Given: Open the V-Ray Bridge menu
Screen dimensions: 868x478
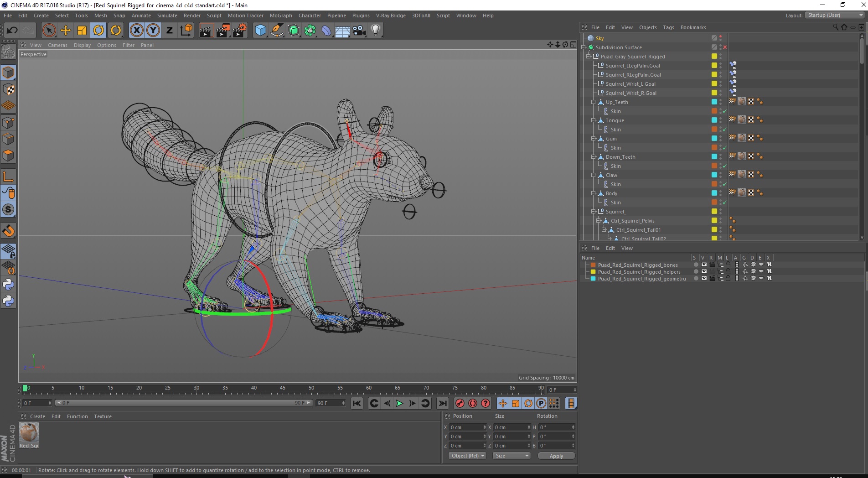Looking at the screenshot, I should pos(391,16).
